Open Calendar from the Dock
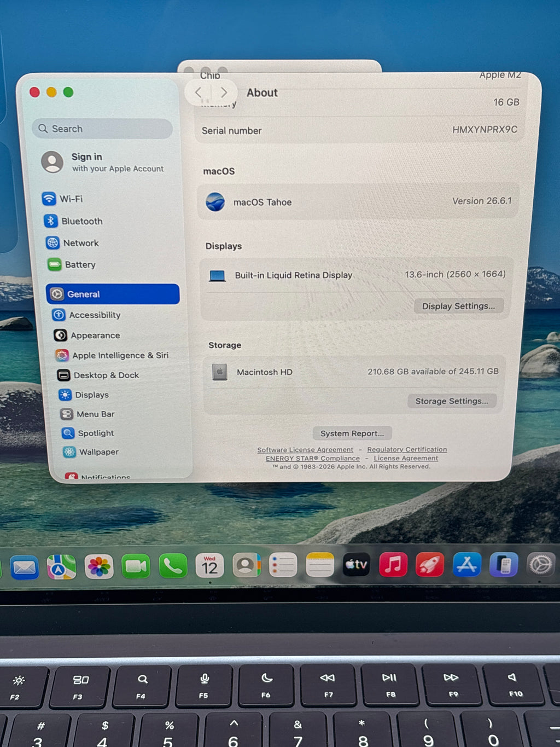 [x=210, y=566]
